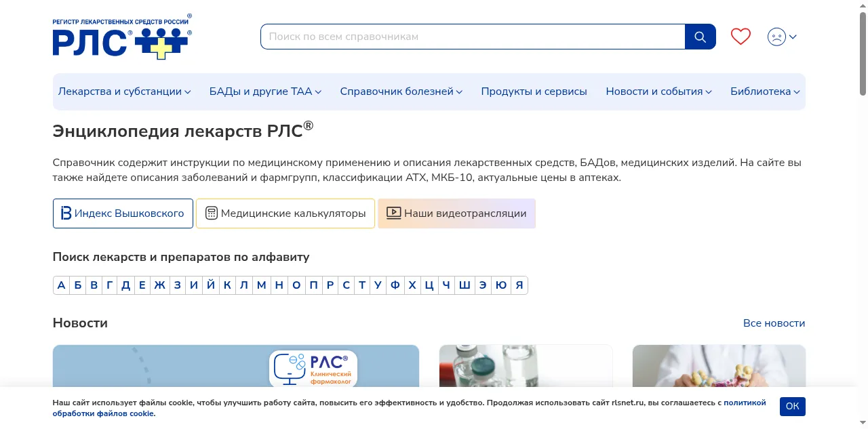Select letter Д in alphabet search
Viewport: 868px width, 429px height.
[x=125, y=285]
